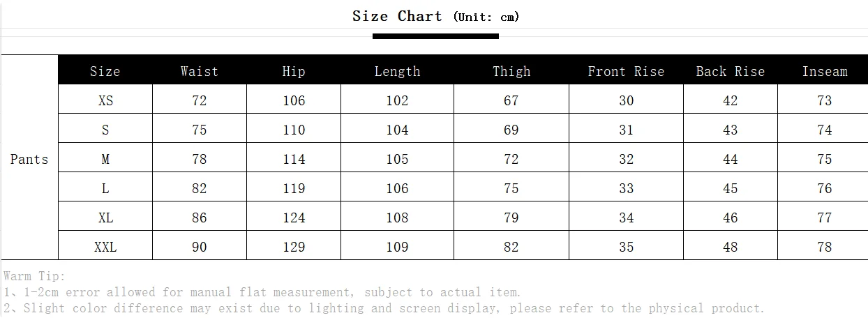Screen dimensions: 868x320
Task: Select the XS size row label
Action: click(105, 100)
